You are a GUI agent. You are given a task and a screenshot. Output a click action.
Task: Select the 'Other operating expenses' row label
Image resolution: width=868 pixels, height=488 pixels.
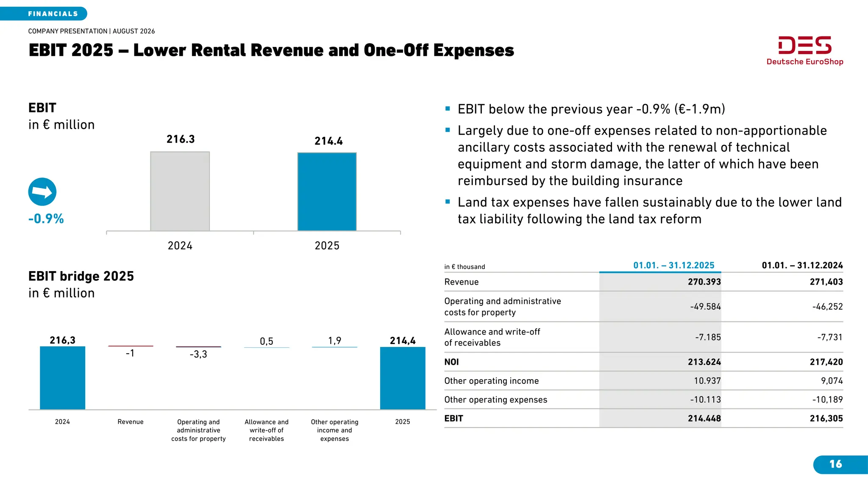pyautogui.click(x=496, y=400)
